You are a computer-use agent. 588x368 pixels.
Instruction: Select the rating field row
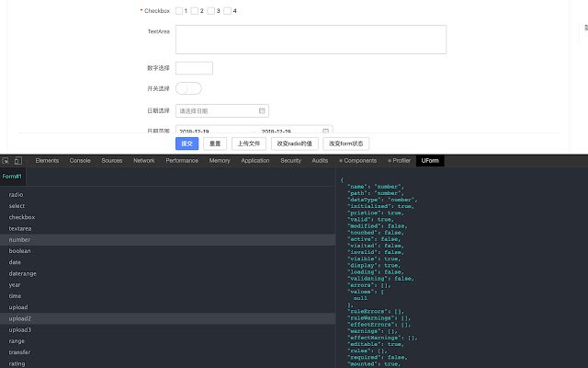click(x=167, y=363)
